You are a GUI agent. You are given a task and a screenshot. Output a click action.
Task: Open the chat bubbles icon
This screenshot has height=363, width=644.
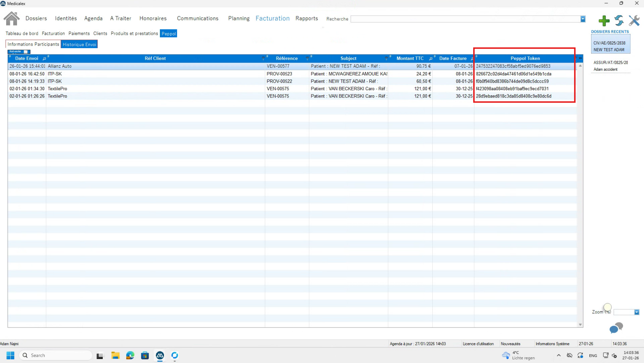pos(616,328)
